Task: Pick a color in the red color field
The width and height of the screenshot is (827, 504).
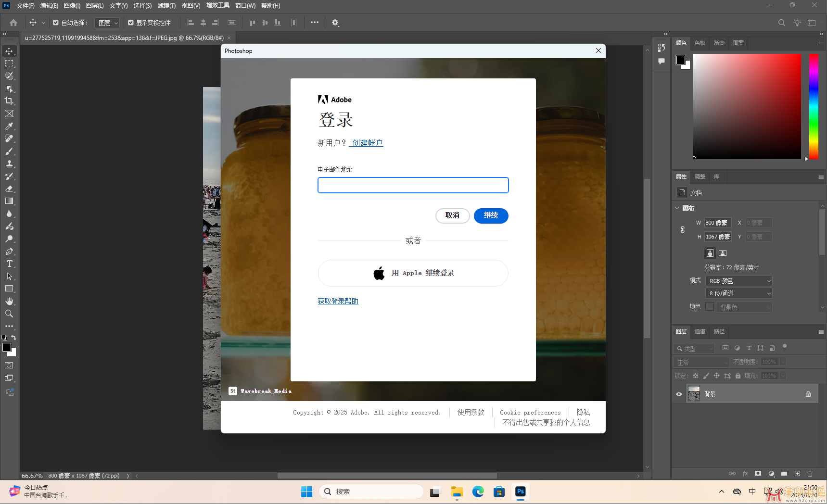Action: [747, 106]
